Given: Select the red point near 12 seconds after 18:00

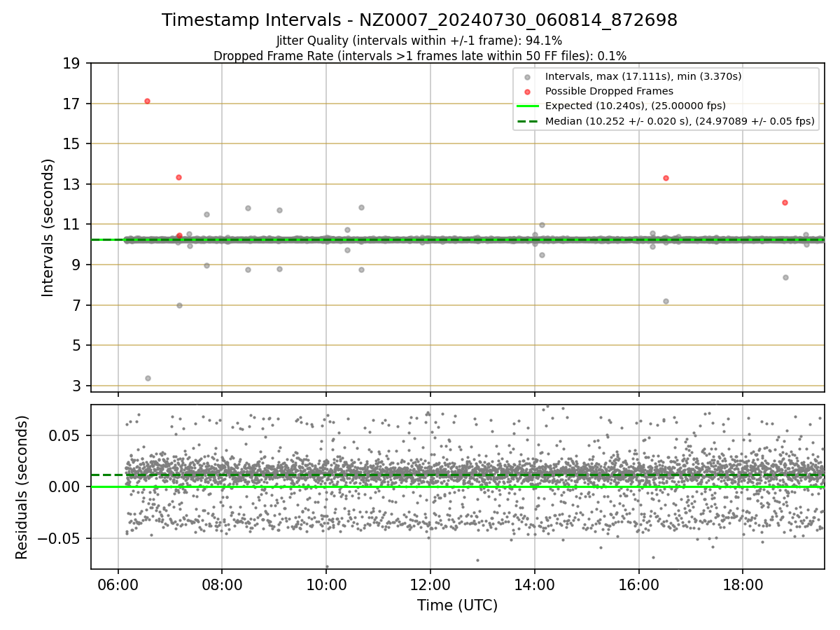Looking at the screenshot, I should tap(785, 202).
